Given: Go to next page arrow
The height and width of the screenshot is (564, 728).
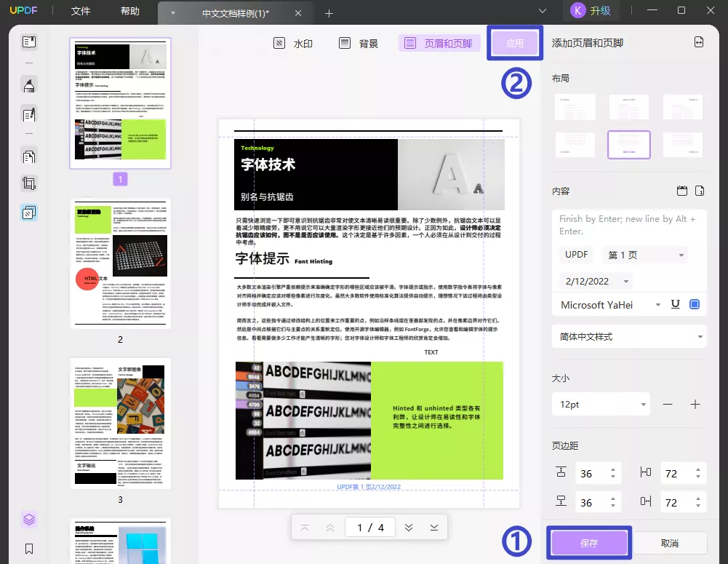Looking at the screenshot, I should point(409,528).
